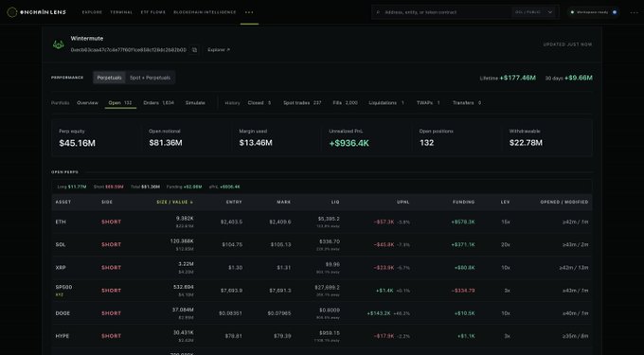Open the Explore menu
This screenshot has height=355, width=644.
point(92,12)
